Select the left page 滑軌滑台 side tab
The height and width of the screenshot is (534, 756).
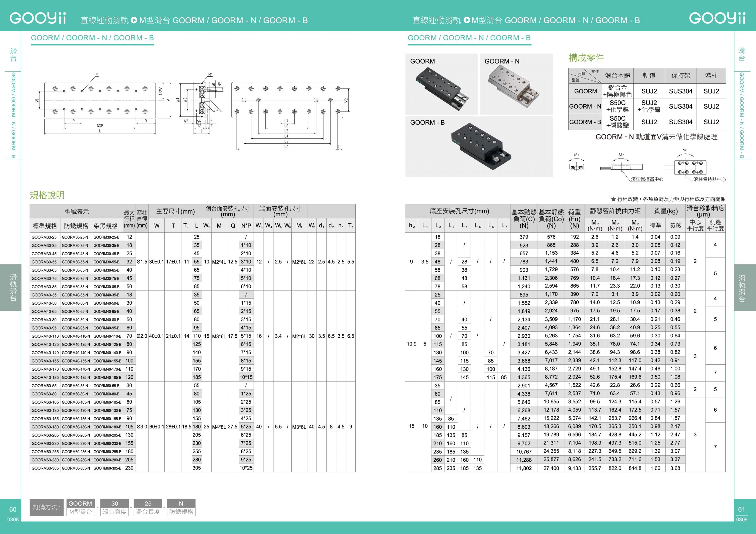point(11,288)
